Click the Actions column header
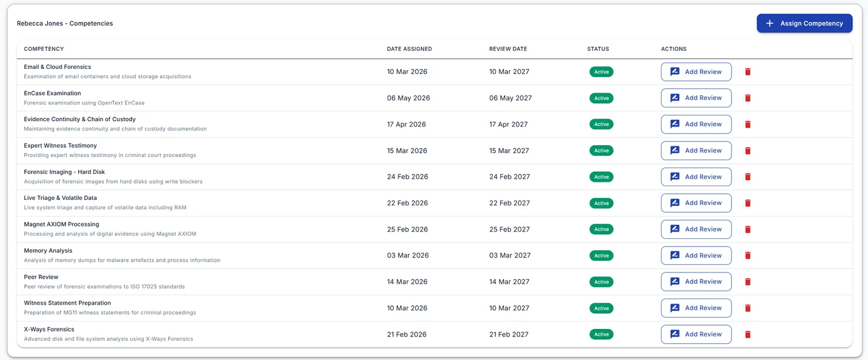The height and width of the screenshot is (360, 868). click(674, 49)
